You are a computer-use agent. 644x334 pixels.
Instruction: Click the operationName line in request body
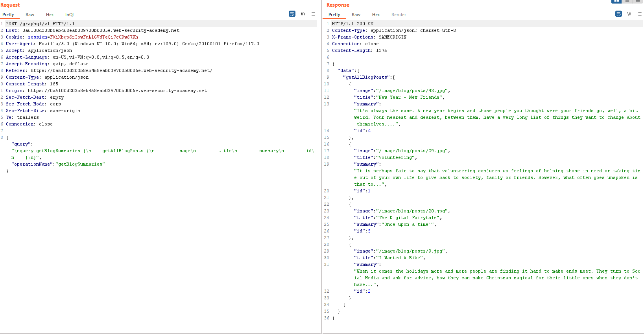click(58, 164)
